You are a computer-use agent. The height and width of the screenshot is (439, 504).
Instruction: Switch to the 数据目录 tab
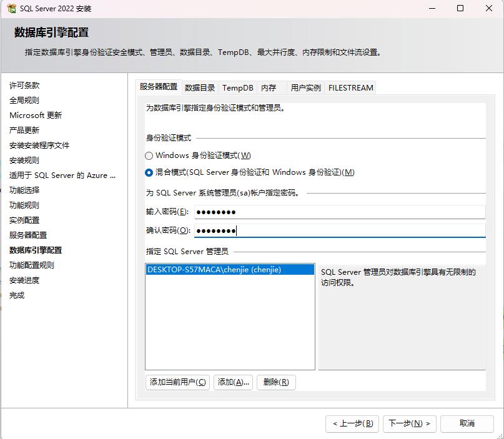pos(200,88)
